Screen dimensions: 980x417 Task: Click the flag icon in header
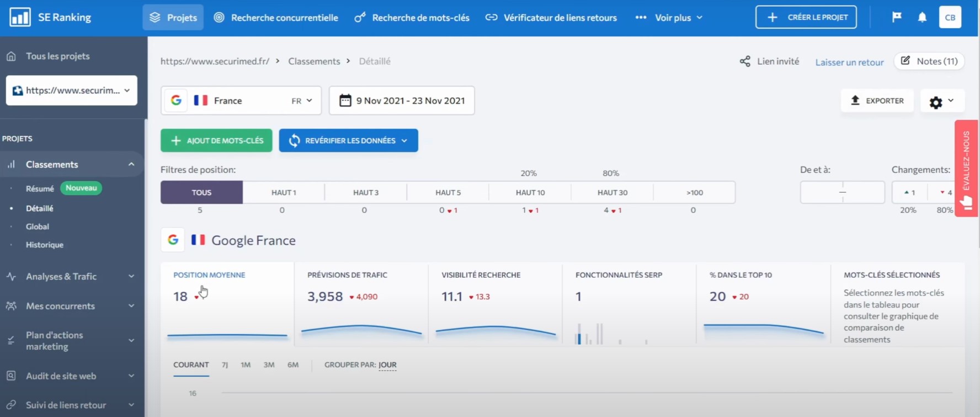897,17
